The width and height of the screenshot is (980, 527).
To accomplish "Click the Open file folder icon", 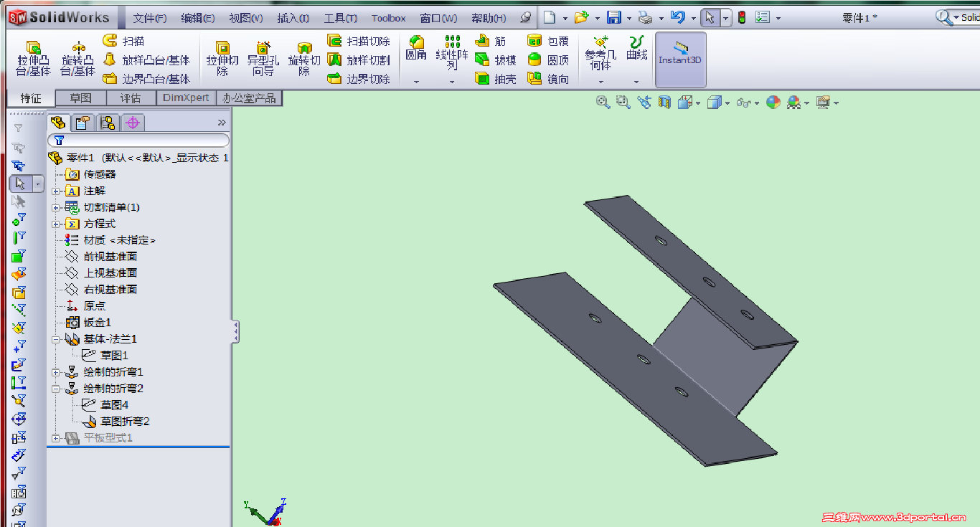I will tap(581, 17).
